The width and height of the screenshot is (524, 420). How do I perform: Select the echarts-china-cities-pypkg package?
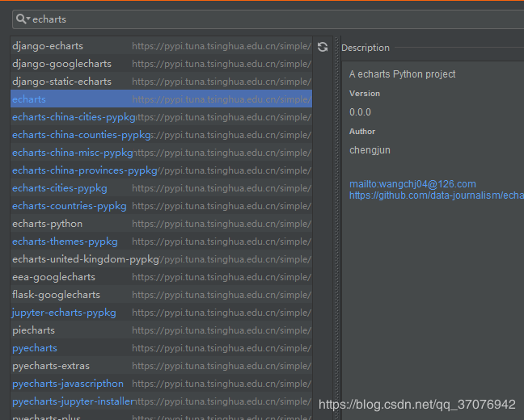pyautogui.click(x=162, y=117)
